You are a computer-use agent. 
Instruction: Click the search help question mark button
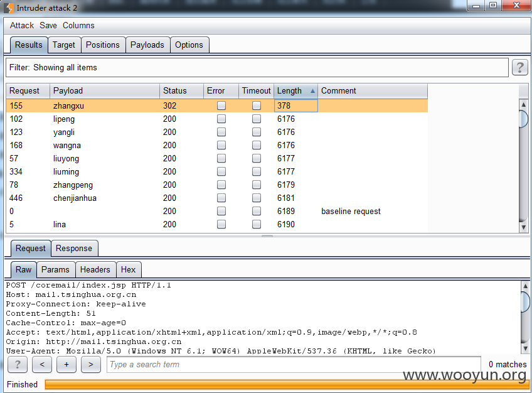18,365
